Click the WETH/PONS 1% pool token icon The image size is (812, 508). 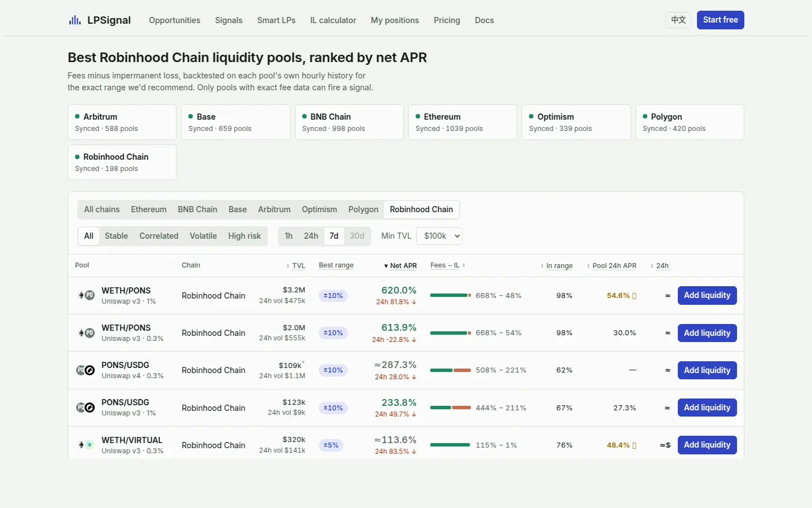[86, 295]
